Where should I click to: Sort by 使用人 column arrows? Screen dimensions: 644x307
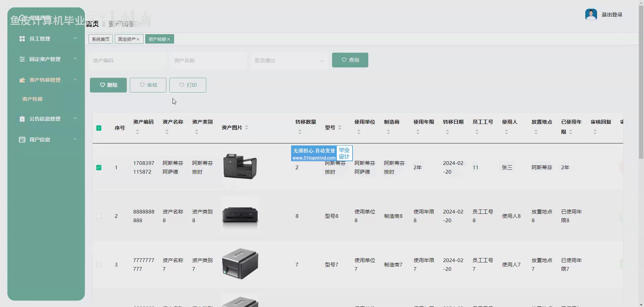(506, 132)
